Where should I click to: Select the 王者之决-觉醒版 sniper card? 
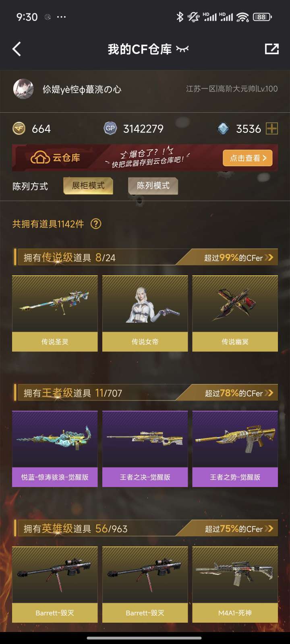pos(145,449)
